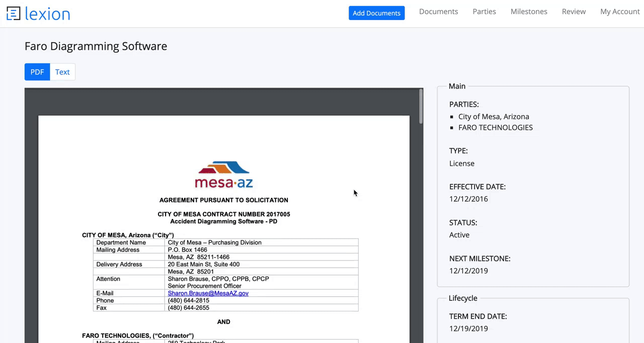Navigate to the Review page
Image resolution: width=644 pixels, height=343 pixels.
574,12
